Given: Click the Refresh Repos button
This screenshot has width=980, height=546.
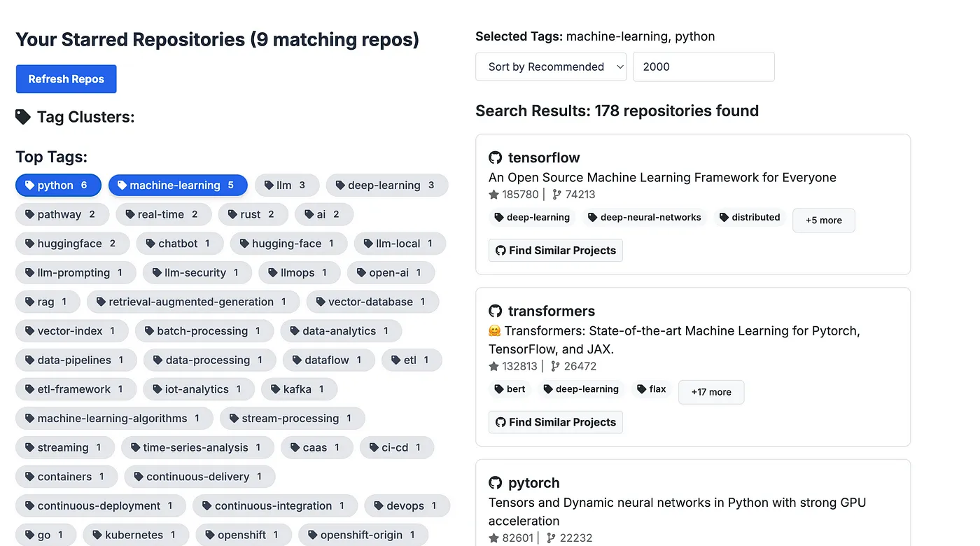Looking at the screenshot, I should 66,79.
